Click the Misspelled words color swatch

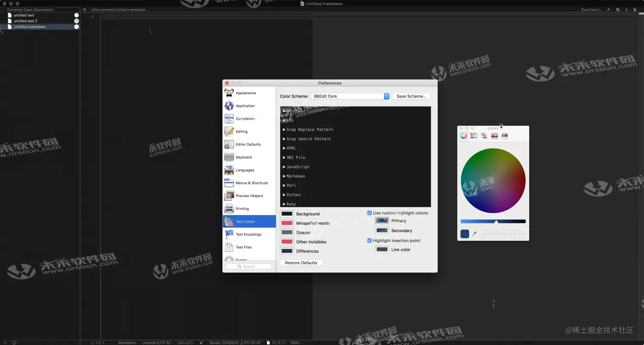point(287,223)
